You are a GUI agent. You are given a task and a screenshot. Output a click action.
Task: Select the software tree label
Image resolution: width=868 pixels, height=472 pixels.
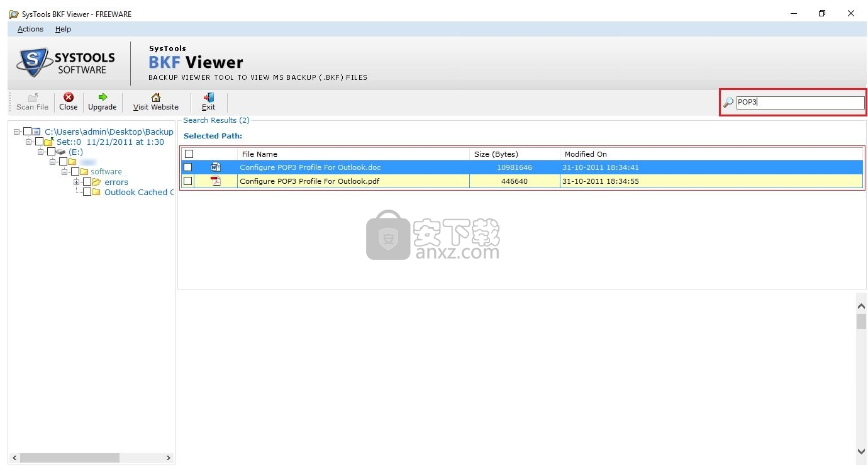tap(106, 172)
